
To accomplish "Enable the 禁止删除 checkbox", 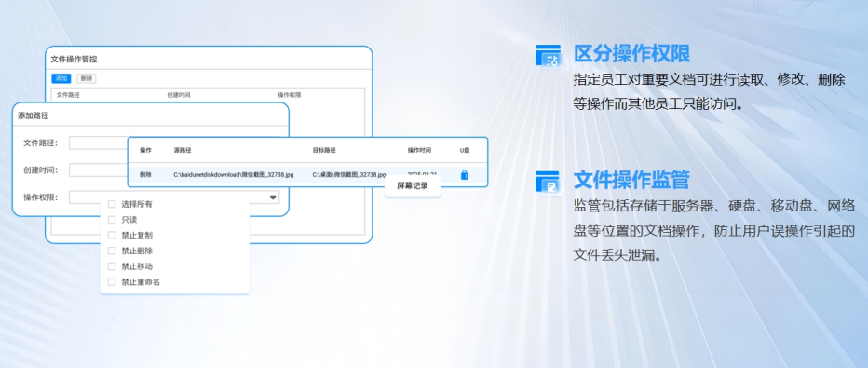I will (x=112, y=251).
